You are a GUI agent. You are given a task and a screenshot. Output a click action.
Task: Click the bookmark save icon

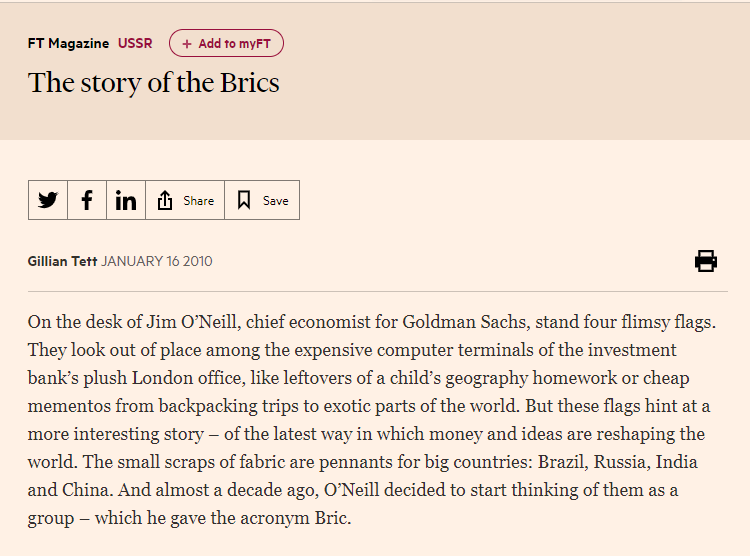coord(244,200)
